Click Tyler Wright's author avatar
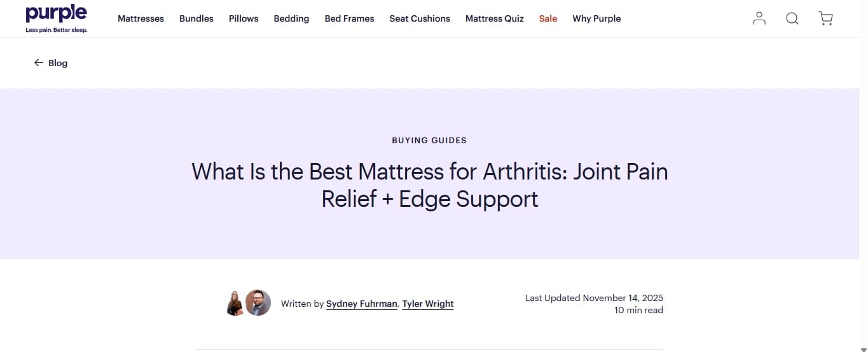Viewport: 868px width, 352px height. tap(258, 304)
